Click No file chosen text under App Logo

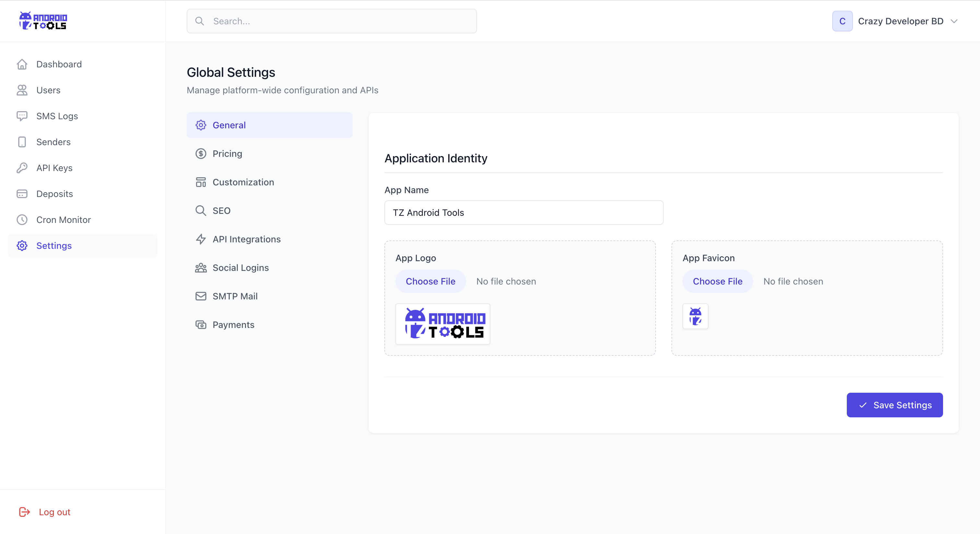pos(506,282)
